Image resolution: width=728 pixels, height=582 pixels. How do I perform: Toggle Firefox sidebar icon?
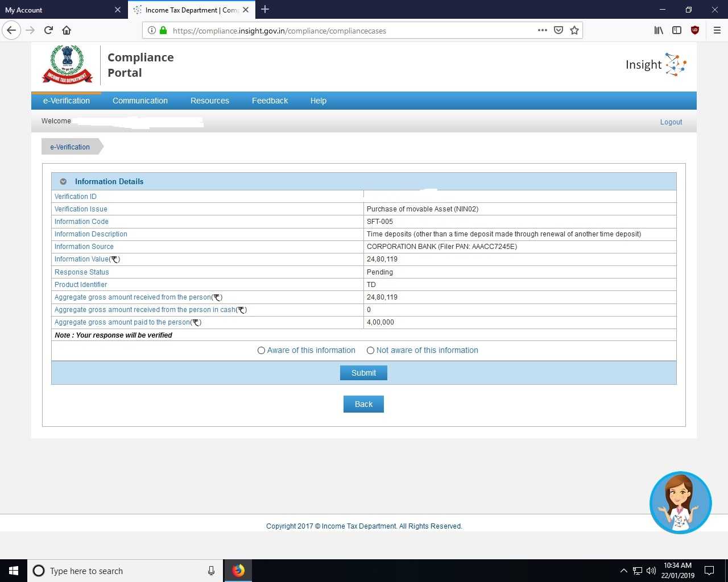click(x=677, y=30)
